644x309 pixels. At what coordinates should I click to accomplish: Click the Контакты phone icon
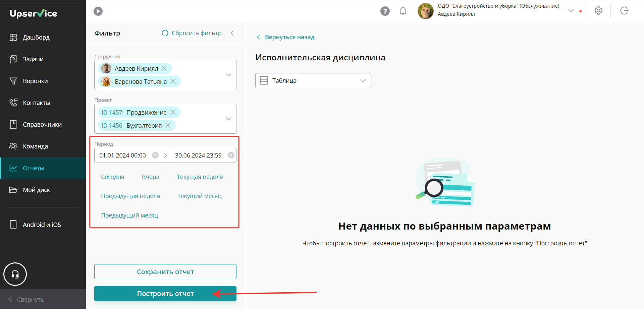(13, 103)
